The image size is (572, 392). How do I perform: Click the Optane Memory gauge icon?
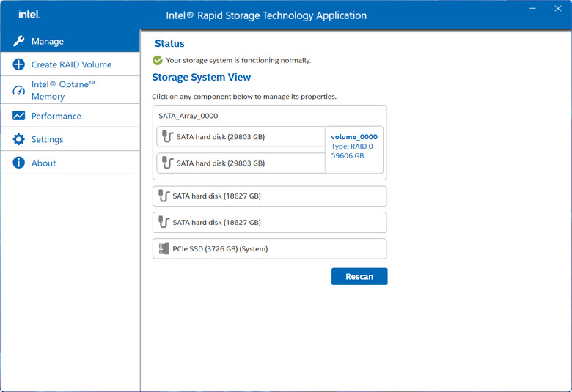click(x=18, y=90)
